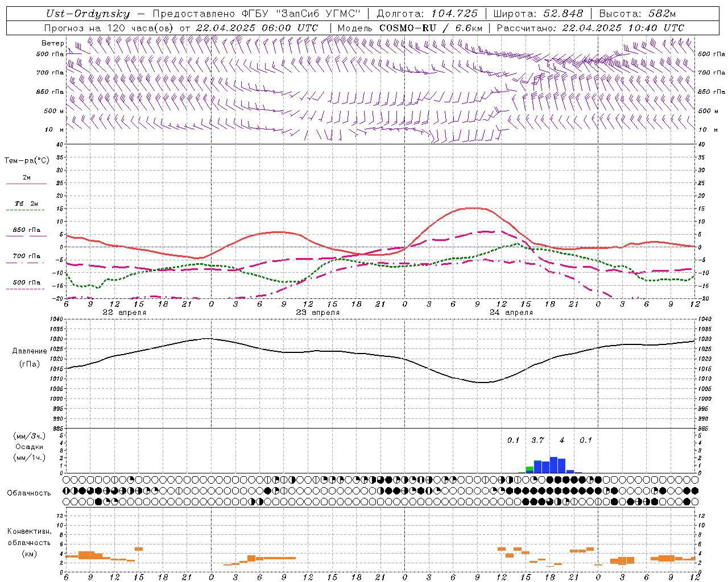This screenshot has width=728, height=582.
Task: Select the 850 гПа temperature legend entry
Action: click(x=27, y=230)
